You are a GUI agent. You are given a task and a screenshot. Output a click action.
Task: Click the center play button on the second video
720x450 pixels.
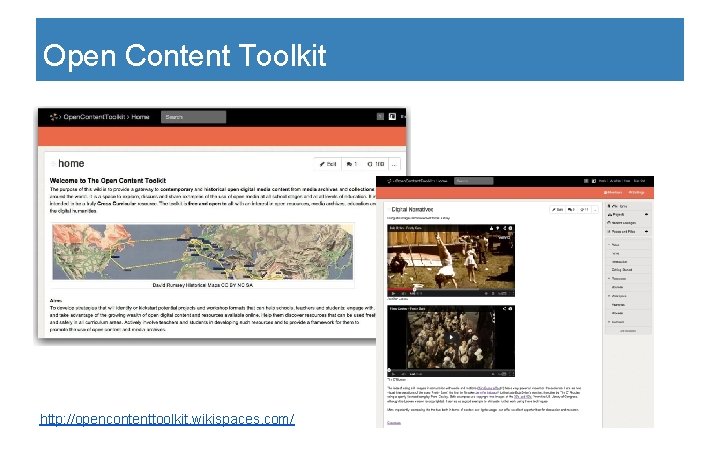click(x=451, y=338)
